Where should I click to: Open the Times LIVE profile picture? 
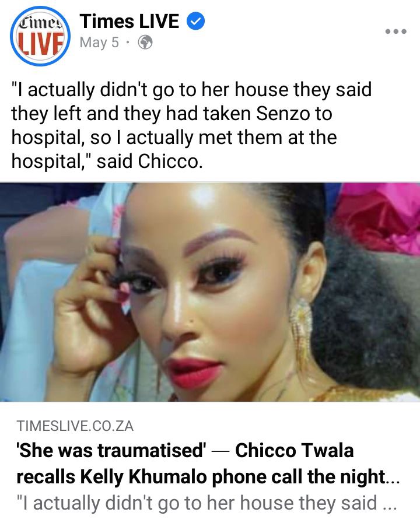point(40,36)
